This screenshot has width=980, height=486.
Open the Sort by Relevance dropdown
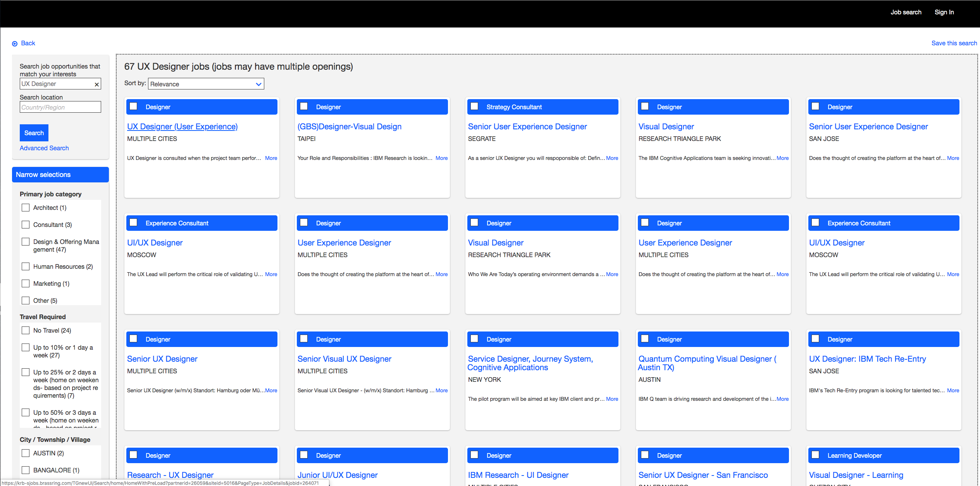pyautogui.click(x=206, y=84)
